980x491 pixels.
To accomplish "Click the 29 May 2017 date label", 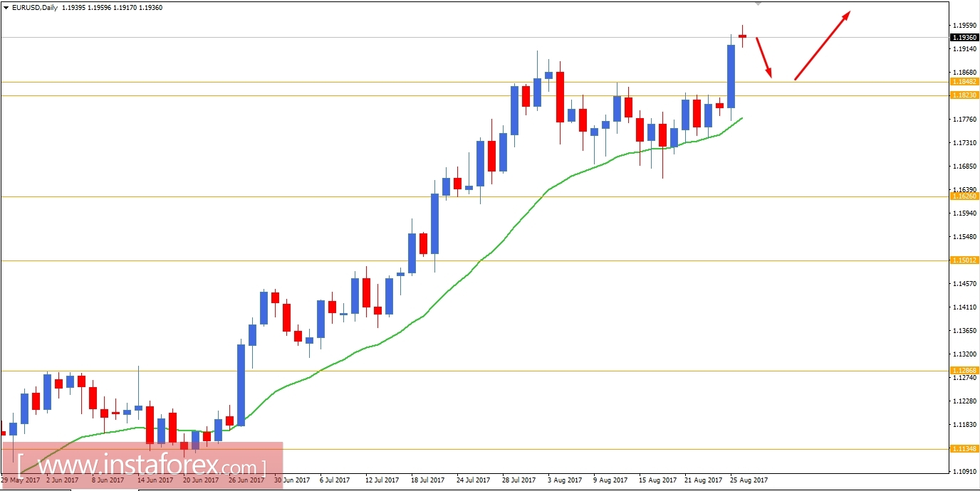I will coord(21,480).
